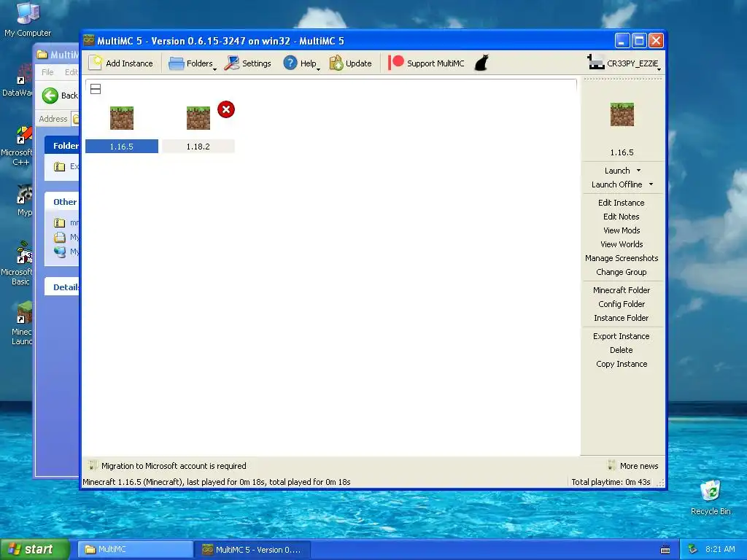Screen dimensions: 747x560
Task: Minimize the MultiMC 5 window
Action: click(x=622, y=41)
